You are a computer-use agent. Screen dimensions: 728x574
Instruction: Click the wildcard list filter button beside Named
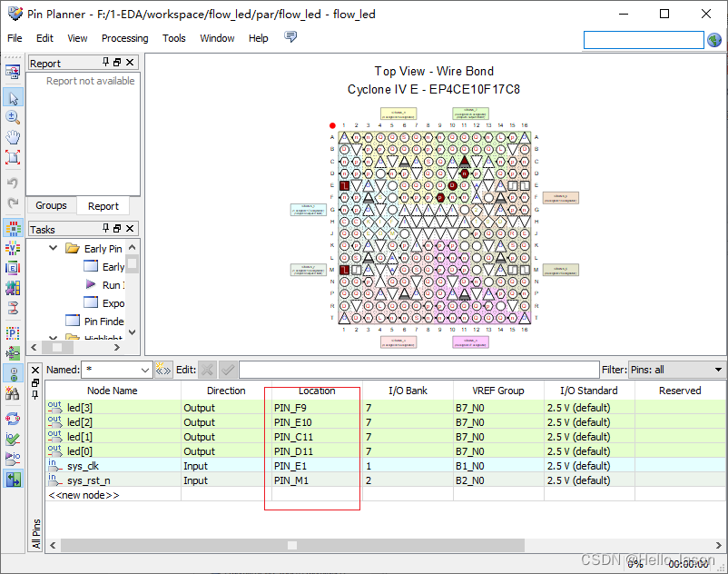[163, 371]
